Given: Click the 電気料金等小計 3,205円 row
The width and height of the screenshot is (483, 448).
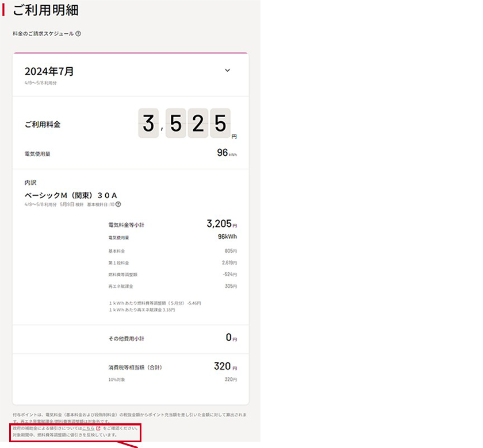Looking at the screenshot, I should click(x=172, y=224).
